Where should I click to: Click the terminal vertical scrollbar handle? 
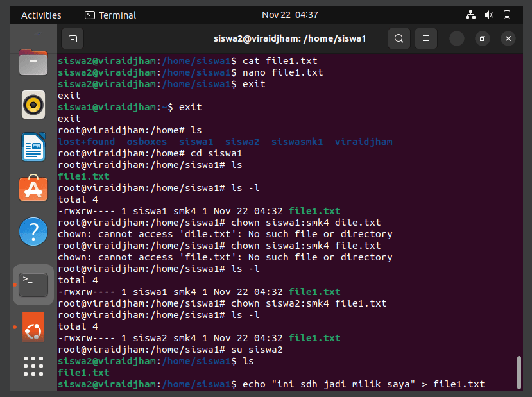519,372
